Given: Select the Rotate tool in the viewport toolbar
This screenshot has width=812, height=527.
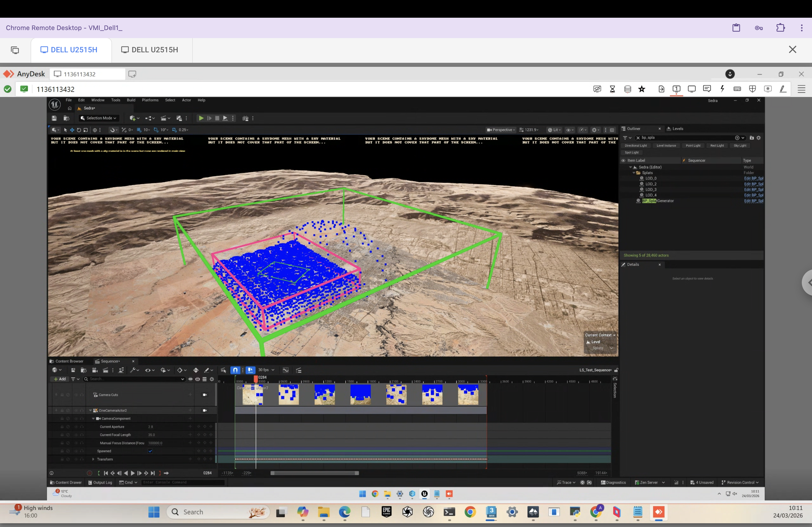Looking at the screenshot, I should point(79,130).
